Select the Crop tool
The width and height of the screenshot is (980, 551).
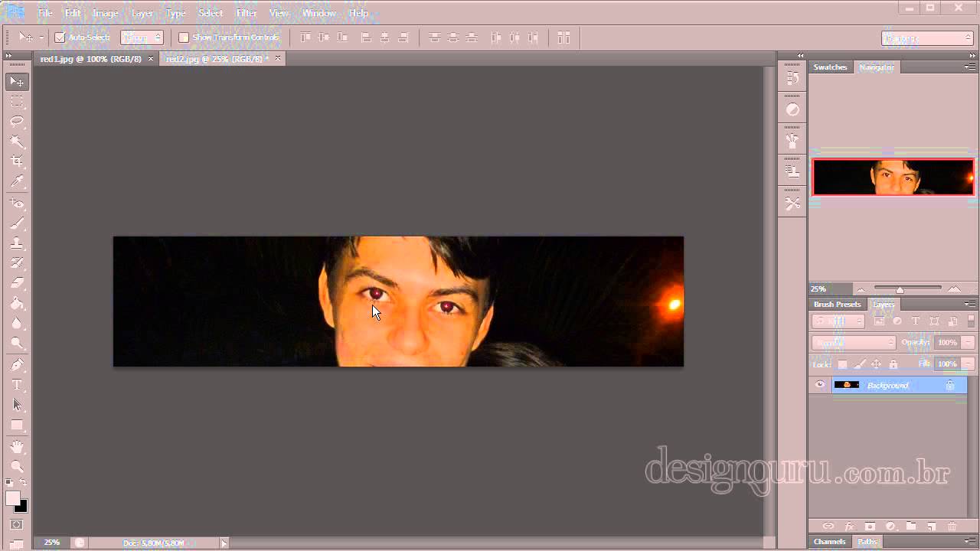pos(17,161)
